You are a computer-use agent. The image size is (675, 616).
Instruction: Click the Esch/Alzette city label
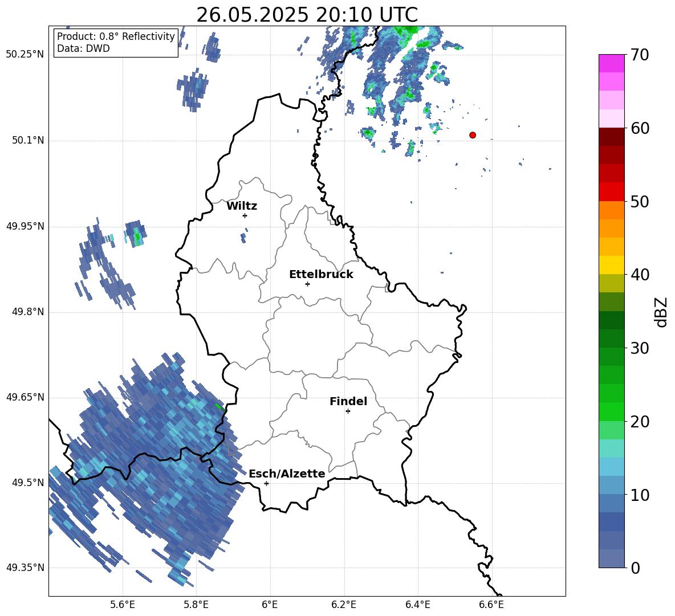coord(287,474)
